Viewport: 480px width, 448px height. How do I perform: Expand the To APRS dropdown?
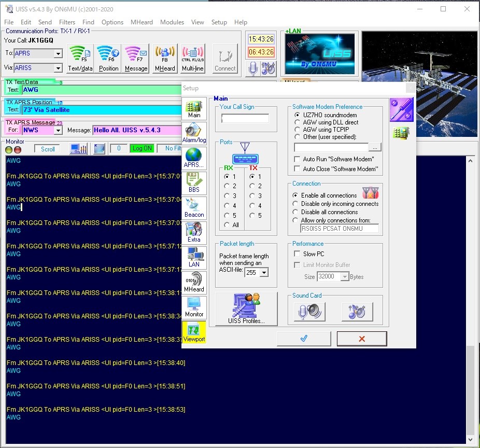tap(58, 53)
